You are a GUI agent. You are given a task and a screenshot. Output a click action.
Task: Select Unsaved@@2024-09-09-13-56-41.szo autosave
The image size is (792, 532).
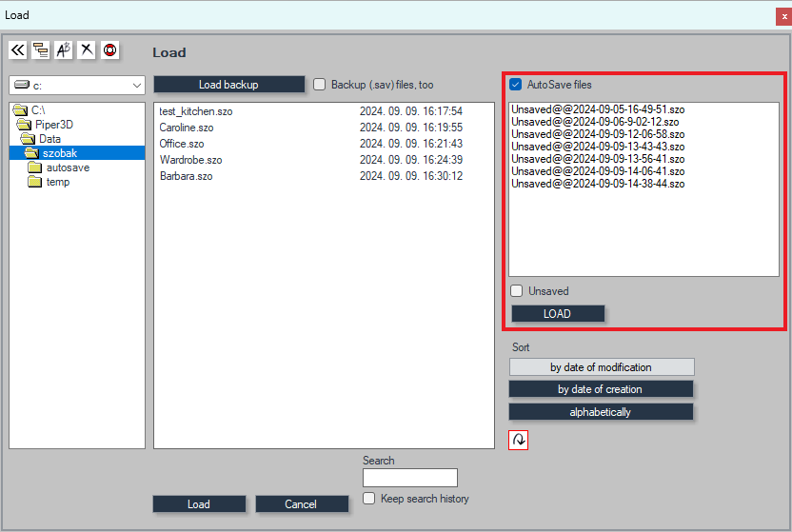point(598,159)
